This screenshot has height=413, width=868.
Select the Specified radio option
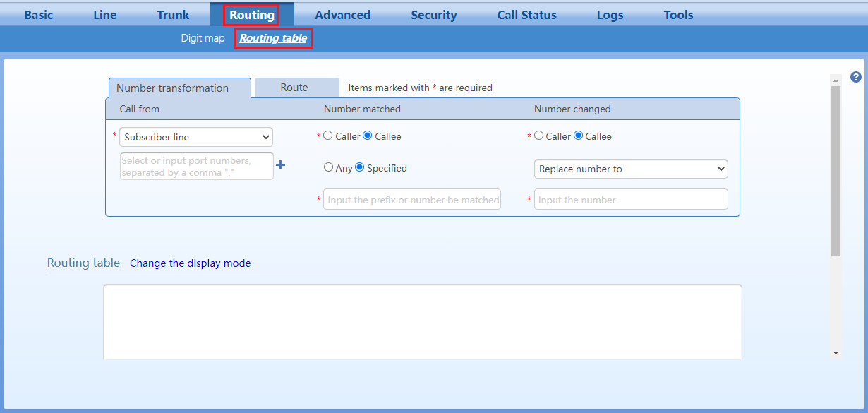coord(360,167)
